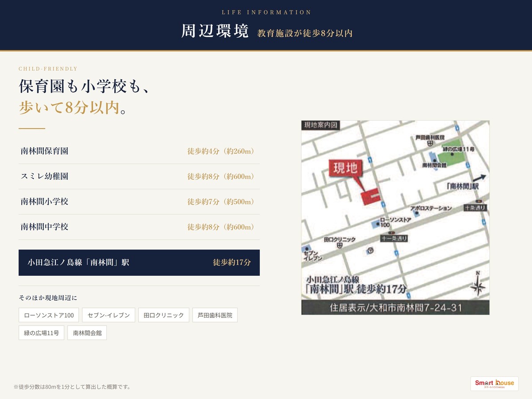This screenshot has width=532, height=399.
Task: Click 徒歩約4分（約260m） distance text
Action: [x=222, y=151]
